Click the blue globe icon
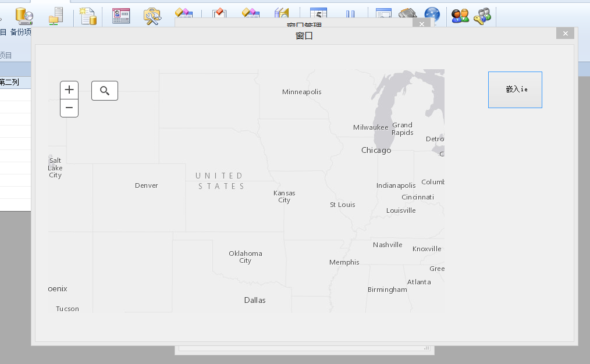 click(x=432, y=15)
